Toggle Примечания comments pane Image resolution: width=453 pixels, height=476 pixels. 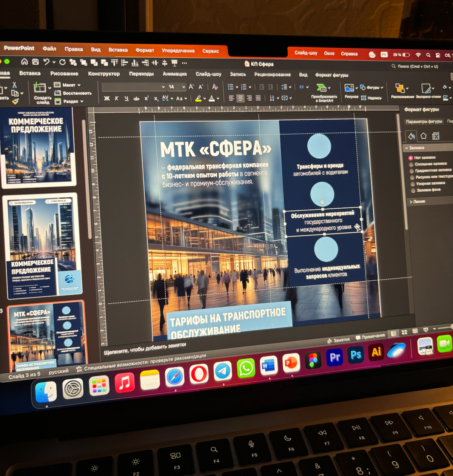click(370, 337)
